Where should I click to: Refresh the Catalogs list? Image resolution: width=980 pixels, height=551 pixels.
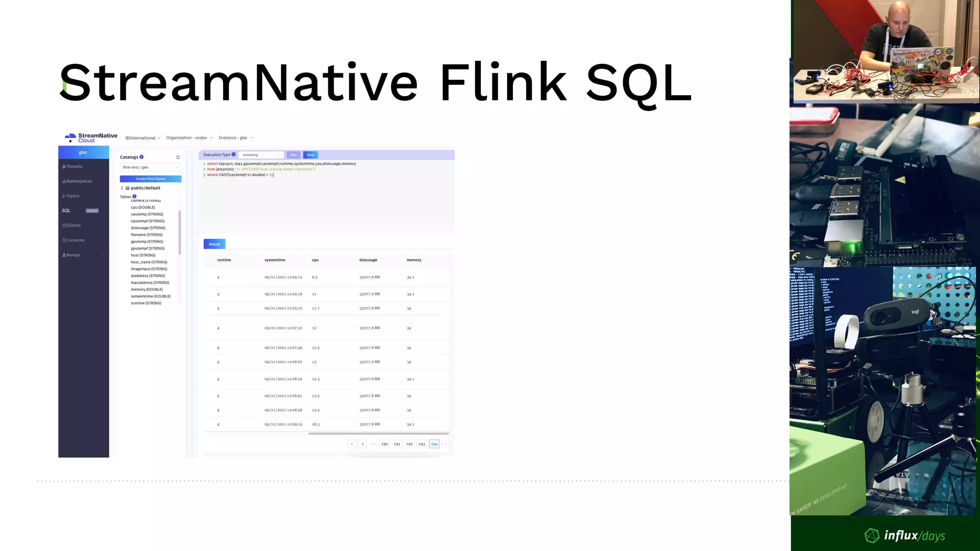pyautogui.click(x=178, y=157)
